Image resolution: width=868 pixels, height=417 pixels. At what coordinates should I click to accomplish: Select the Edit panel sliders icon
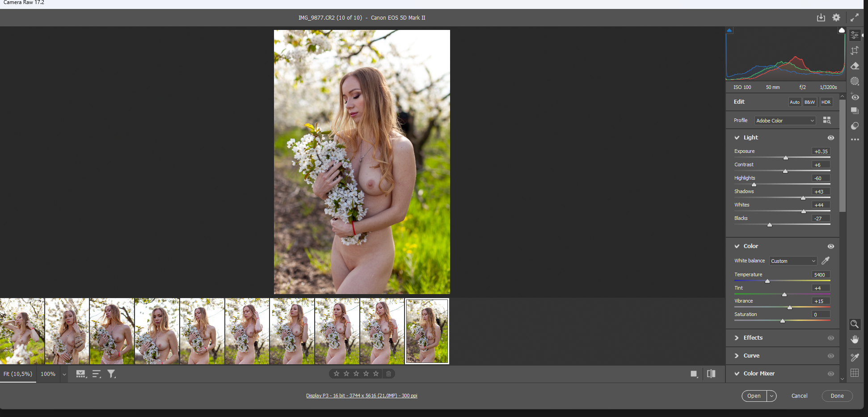coord(855,35)
